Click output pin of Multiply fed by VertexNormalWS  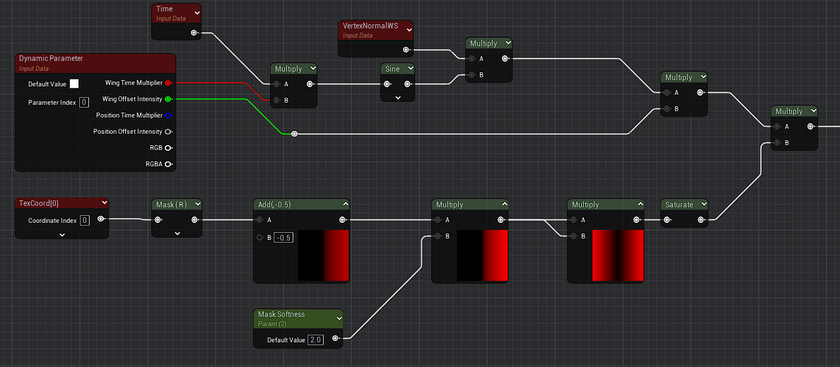click(505, 58)
